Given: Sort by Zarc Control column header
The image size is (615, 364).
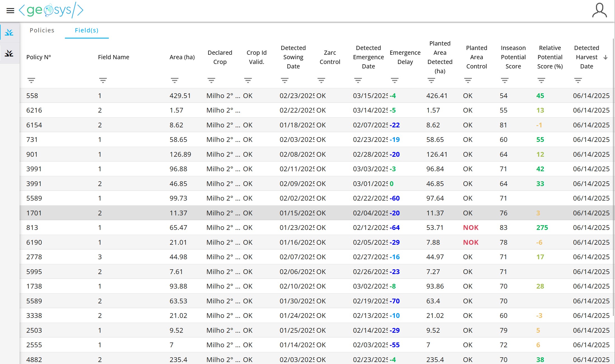Looking at the screenshot, I should [x=330, y=57].
